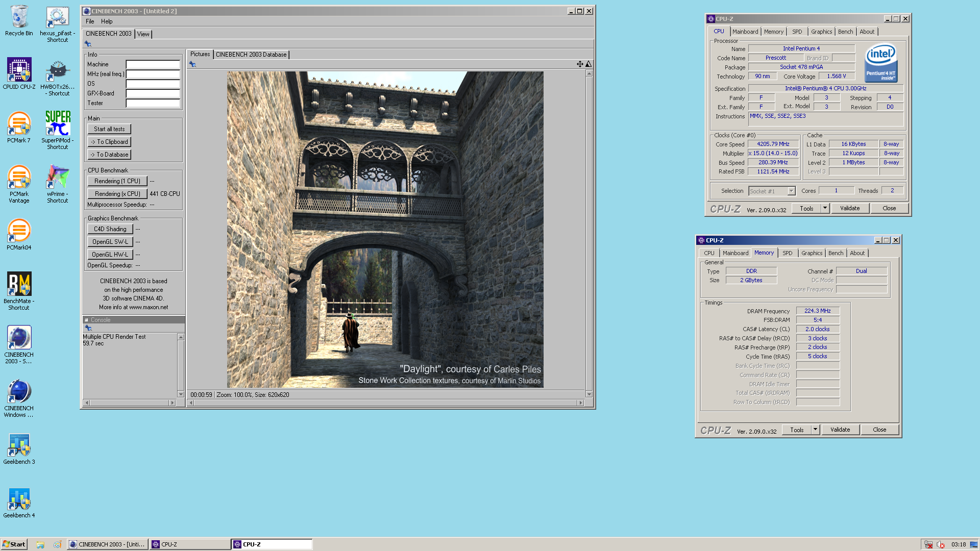Click Close in the lower CPU-Z window

pos(879,430)
